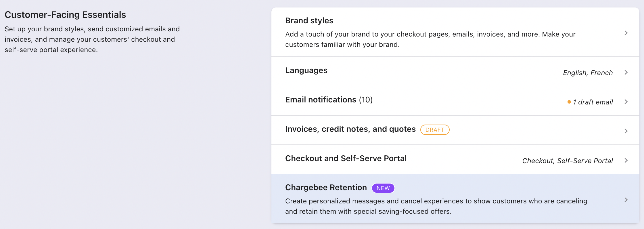Open the Languages settings
644x229 pixels.
[306, 70]
